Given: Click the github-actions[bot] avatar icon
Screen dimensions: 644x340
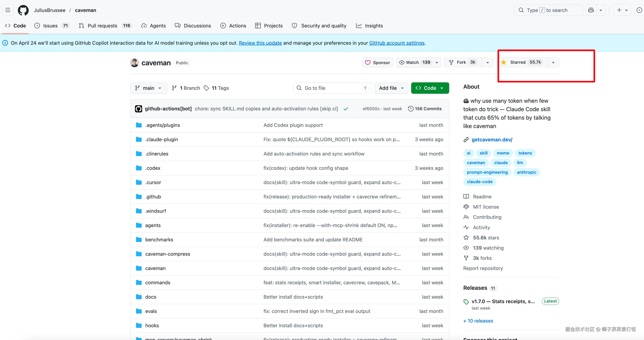Looking at the screenshot, I should 139,109.
